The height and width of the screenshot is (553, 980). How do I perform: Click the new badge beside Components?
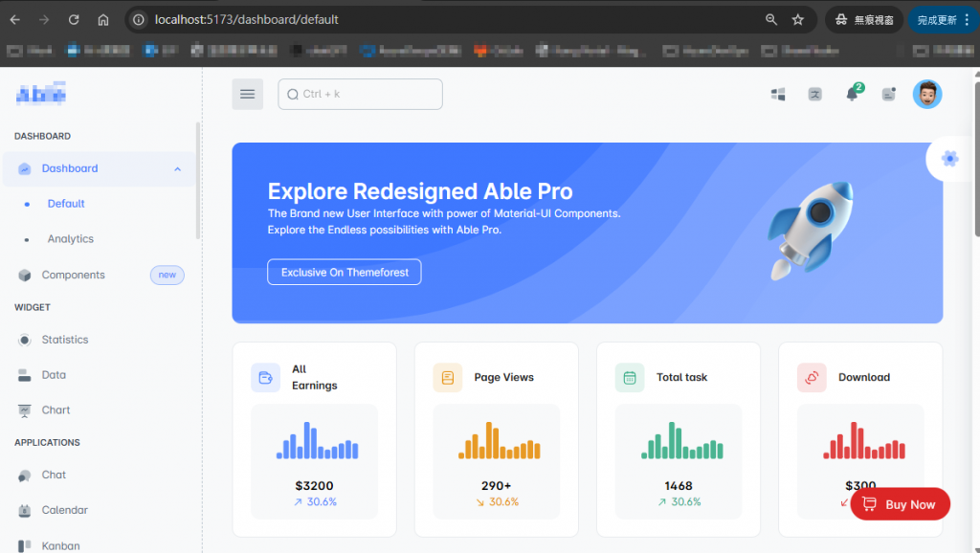pyautogui.click(x=167, y=275)
